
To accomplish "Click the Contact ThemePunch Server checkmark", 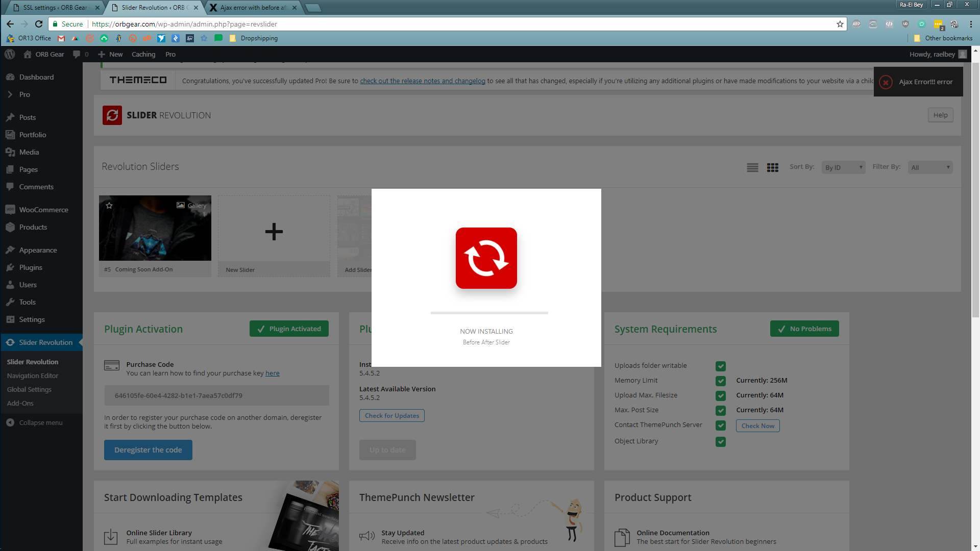I will click(x=721, y=425).
